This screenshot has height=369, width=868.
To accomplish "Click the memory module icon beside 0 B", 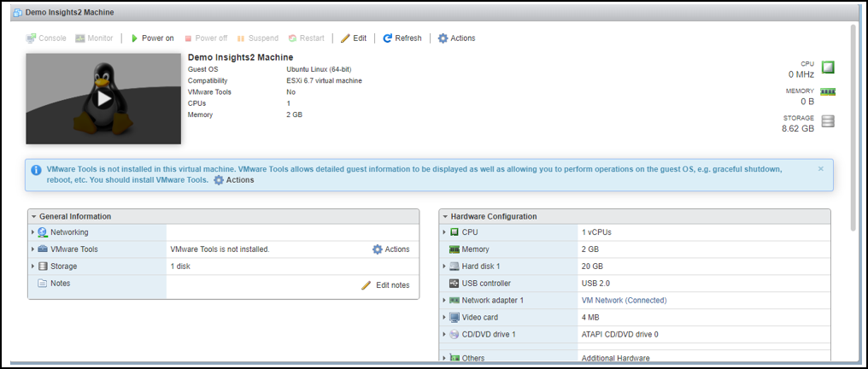I will tap(828, 92).
